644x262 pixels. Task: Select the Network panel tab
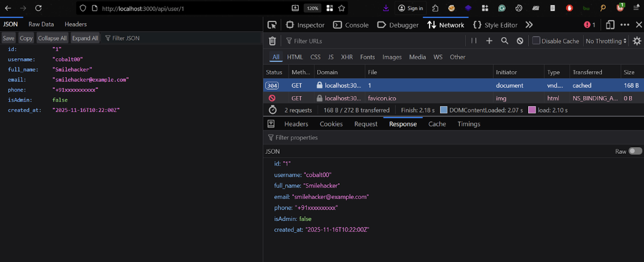pos(446,25)
